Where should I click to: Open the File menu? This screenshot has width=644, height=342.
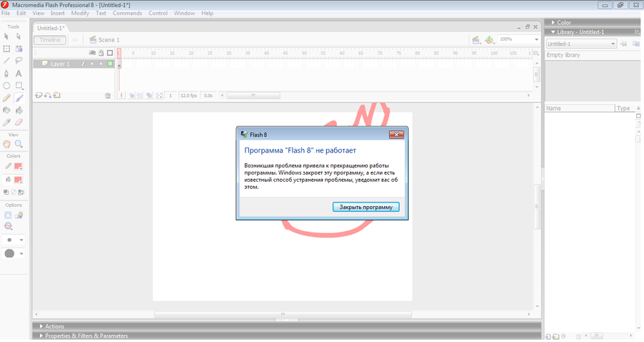point(6,13)
